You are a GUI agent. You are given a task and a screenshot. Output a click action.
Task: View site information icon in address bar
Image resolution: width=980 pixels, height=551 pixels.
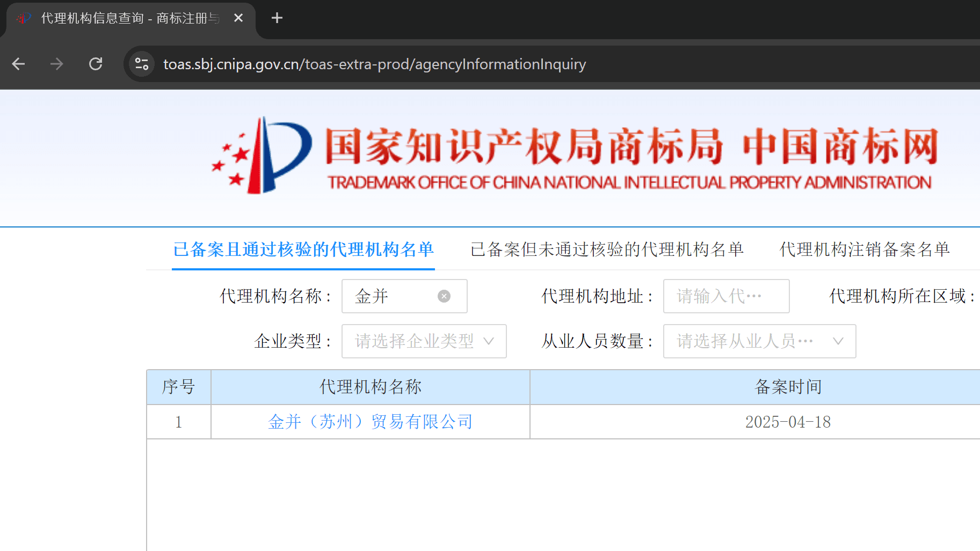[x=142, y=64]
